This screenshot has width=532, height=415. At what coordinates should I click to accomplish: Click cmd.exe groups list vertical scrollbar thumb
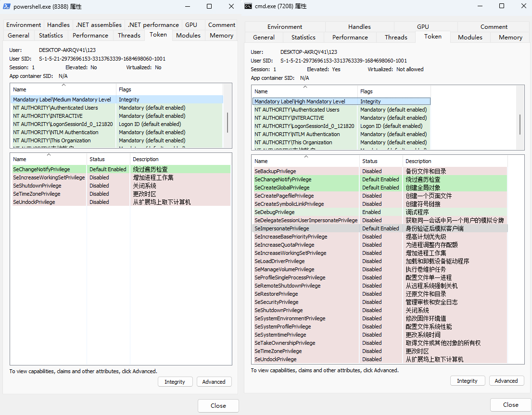[x=520, y=125]
